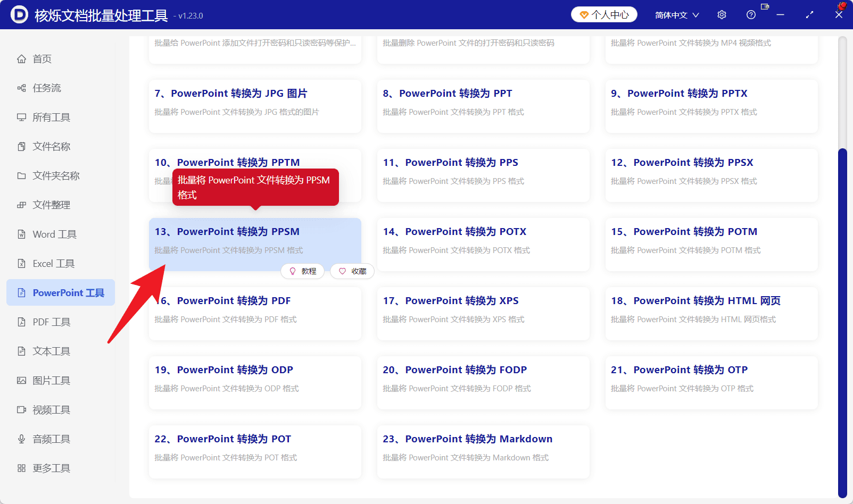Click the 任务流 workflow icon
Screen dimensions: 853x504
[21, 88]
